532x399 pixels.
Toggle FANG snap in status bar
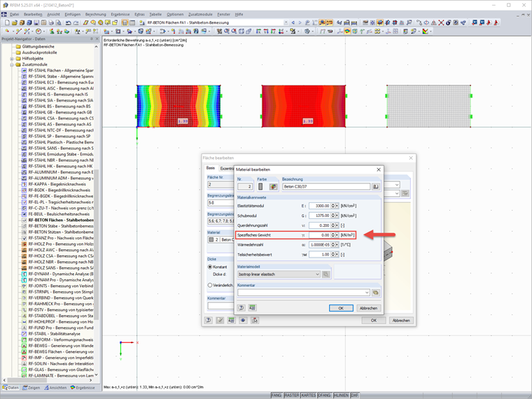pos(276,395)
